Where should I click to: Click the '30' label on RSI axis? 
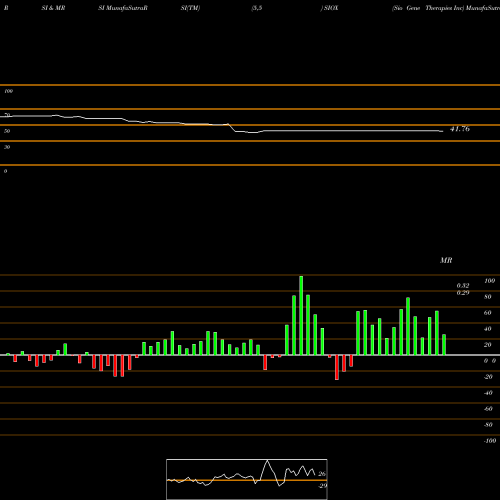(7, 147)
